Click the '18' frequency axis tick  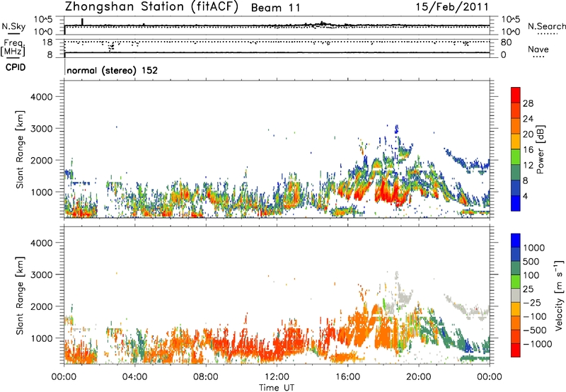(47, 42)
